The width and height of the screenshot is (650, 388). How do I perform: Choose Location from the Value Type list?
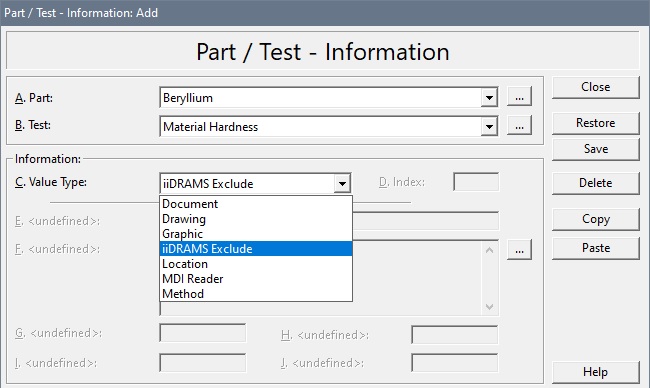point(256,264)
